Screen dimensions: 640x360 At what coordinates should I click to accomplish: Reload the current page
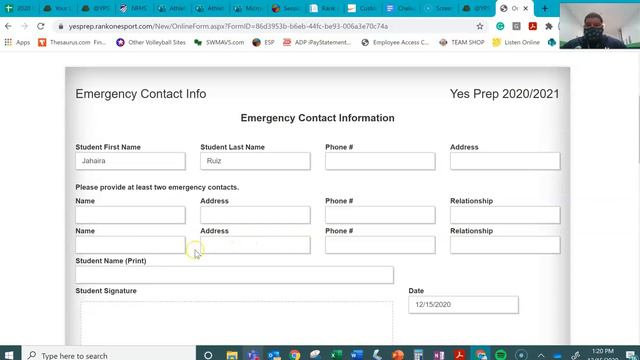tap(40, 26)
